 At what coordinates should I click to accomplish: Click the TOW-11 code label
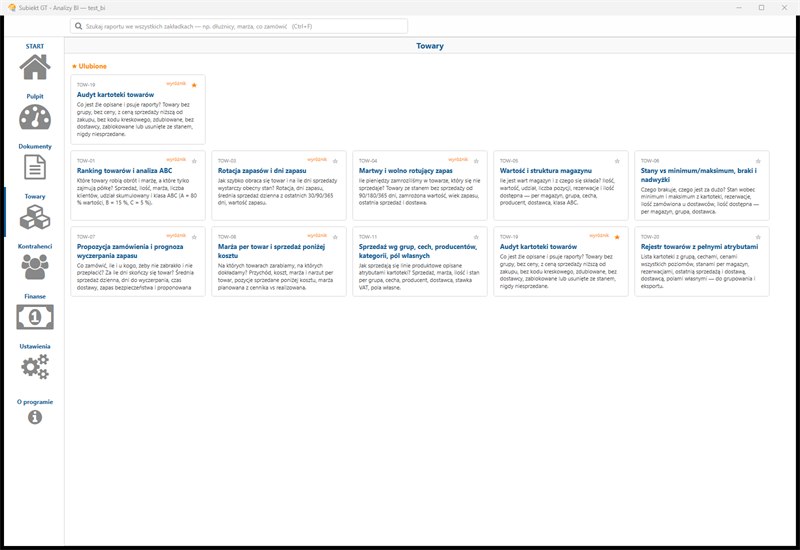click(x=368, y=237)
